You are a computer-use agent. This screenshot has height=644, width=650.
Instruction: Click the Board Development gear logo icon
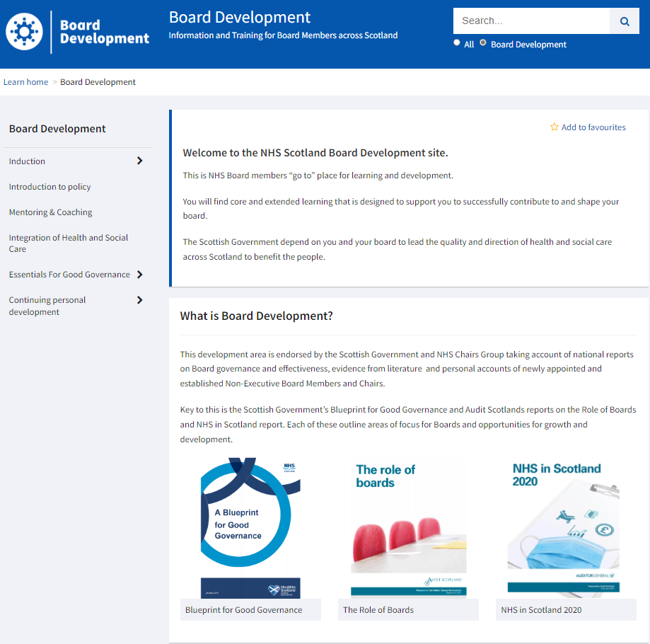[24, 32]
